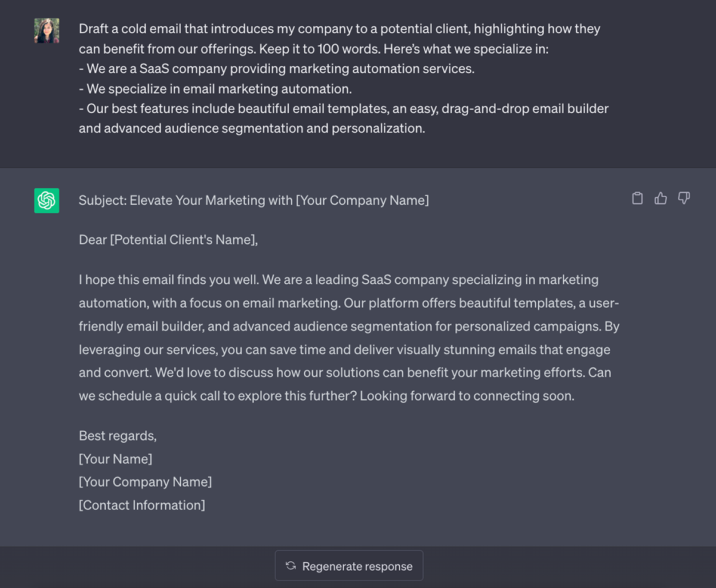Click the Subject line of the email
Viewport: 716px width, 588px height.
185,200
